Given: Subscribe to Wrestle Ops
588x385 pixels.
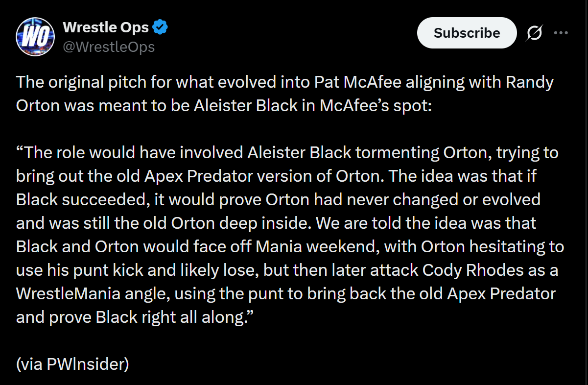Looking at the screenshot, I should (467, 33).
